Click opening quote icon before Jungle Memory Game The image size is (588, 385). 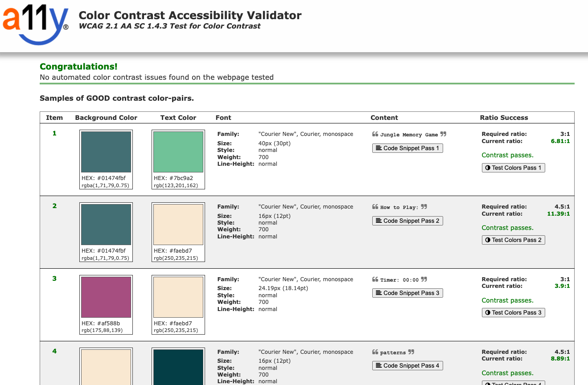pos(375,134)
